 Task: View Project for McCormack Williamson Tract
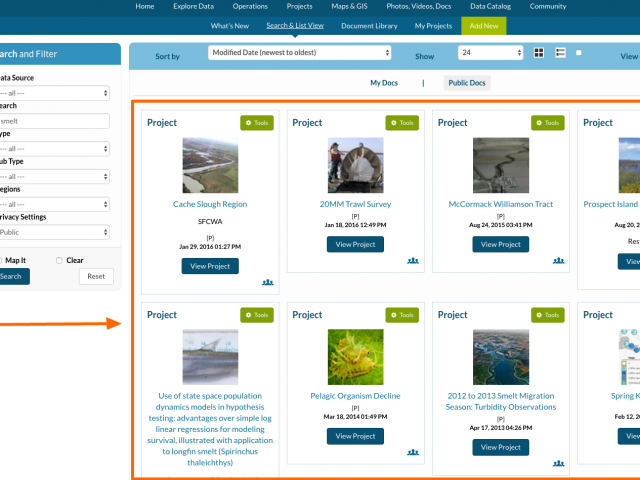pyautogui.click(x=501, y=244)
